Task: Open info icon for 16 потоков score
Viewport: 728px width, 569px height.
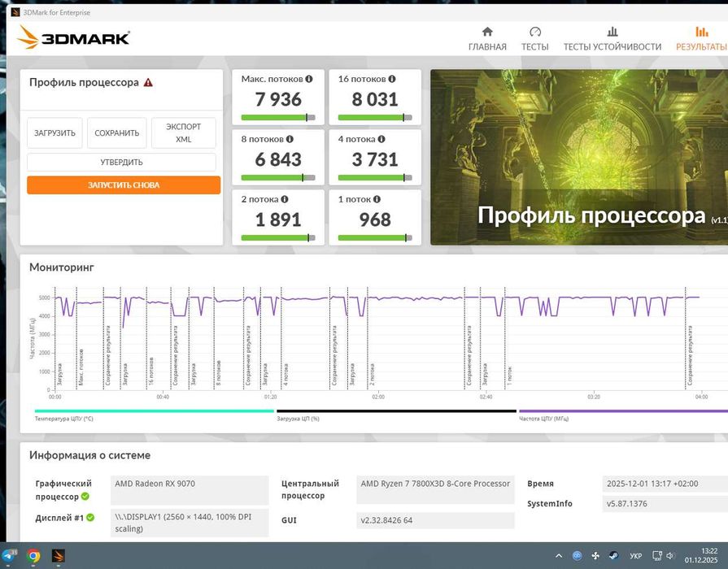Action: 392,79
